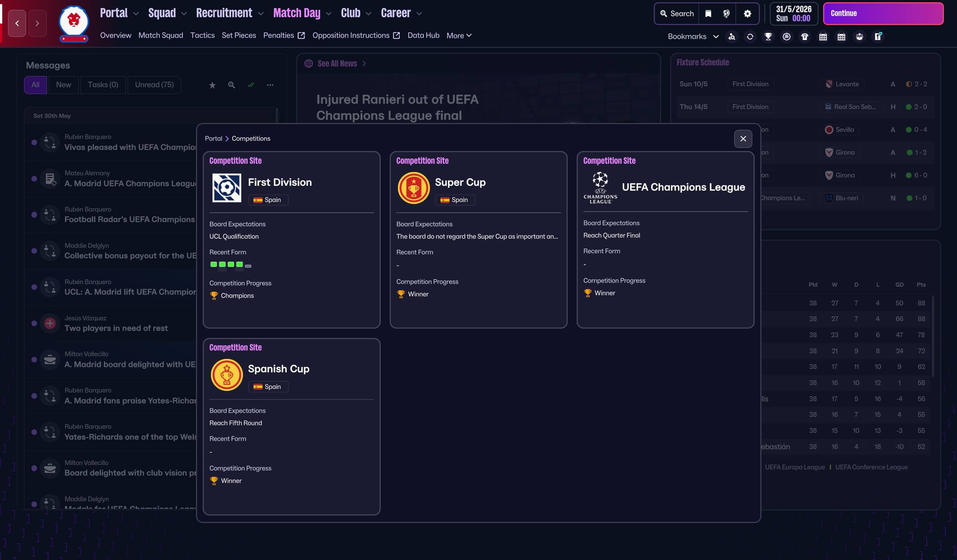Image resolution: width=957 pixels, height=560 pixels.
Task: Click the messages search magnifier icon
Action: click(x=231, y=84)
